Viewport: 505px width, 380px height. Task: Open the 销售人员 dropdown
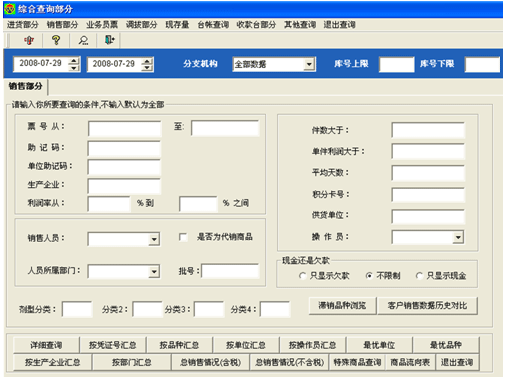[x=154, y=239]
